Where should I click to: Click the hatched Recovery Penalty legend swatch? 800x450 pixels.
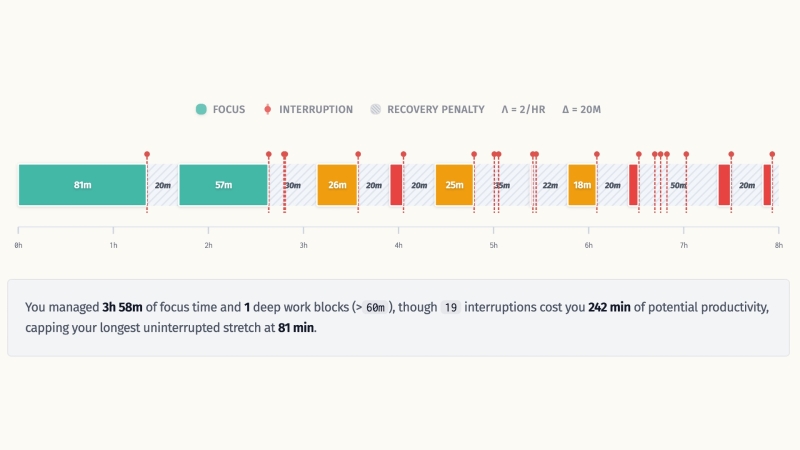(375, 109)
